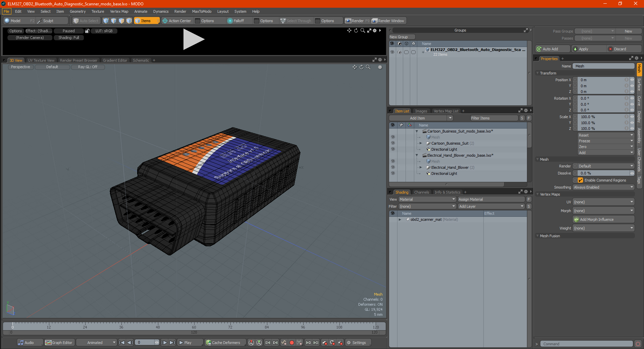Toggle visibility of ELM327 group
This screenshot has width=644, height=349.
(x=392, y=52)
